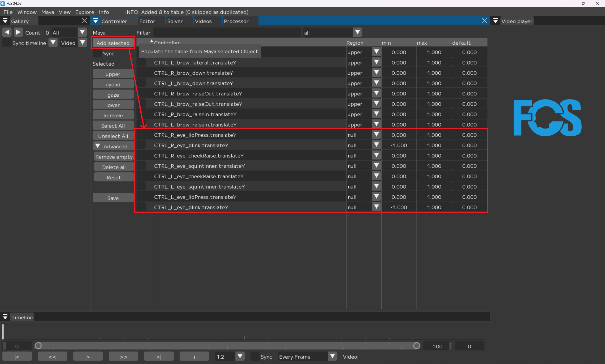Open the Gallery panel menu icon
This screenshot has width=605, height=364.
click(x=5, y=21)
